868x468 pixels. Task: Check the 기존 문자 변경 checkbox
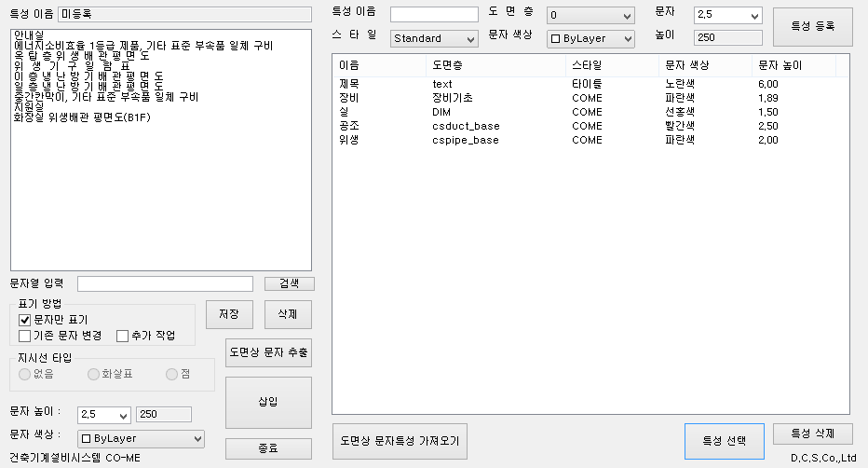(26, 336)
